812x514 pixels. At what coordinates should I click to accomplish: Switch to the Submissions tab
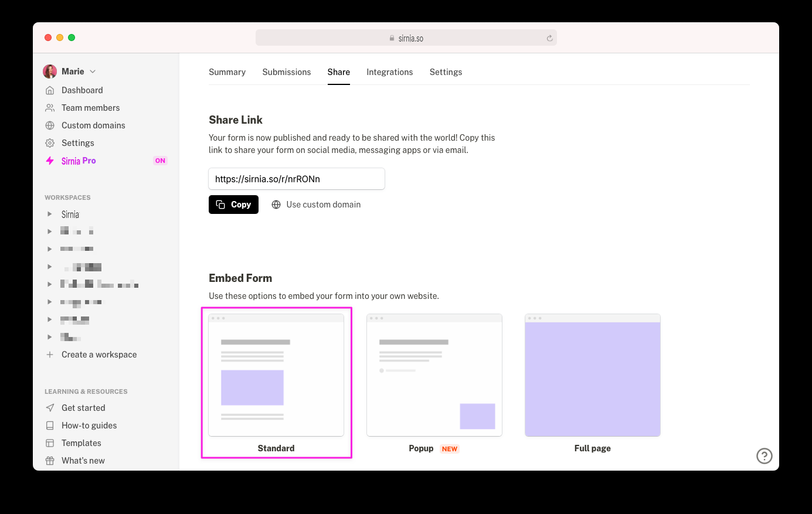(287, 72)
